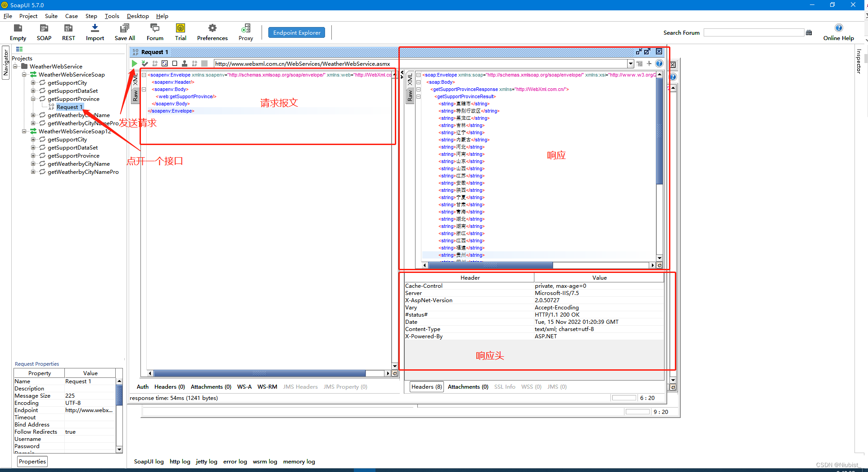Viewport: 868px width, 472px height.
Task: Submit the request with green play button
Action: point(135,64)
